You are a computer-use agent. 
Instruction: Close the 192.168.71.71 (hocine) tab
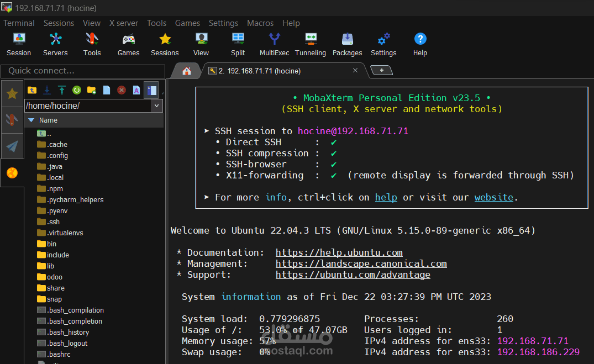click(x=355, y=70)
